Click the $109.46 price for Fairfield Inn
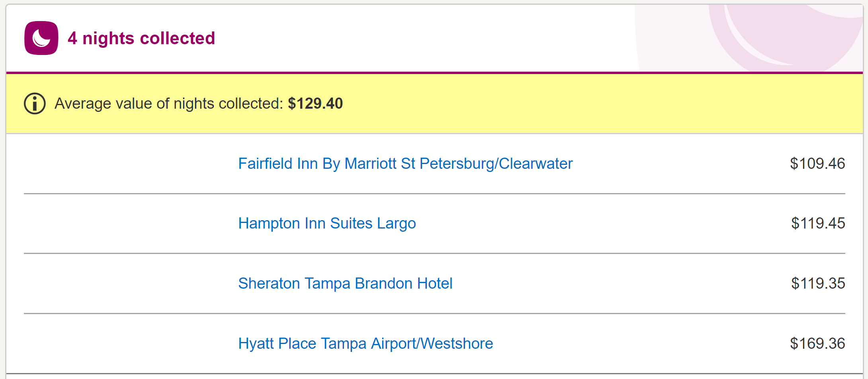 817,164
